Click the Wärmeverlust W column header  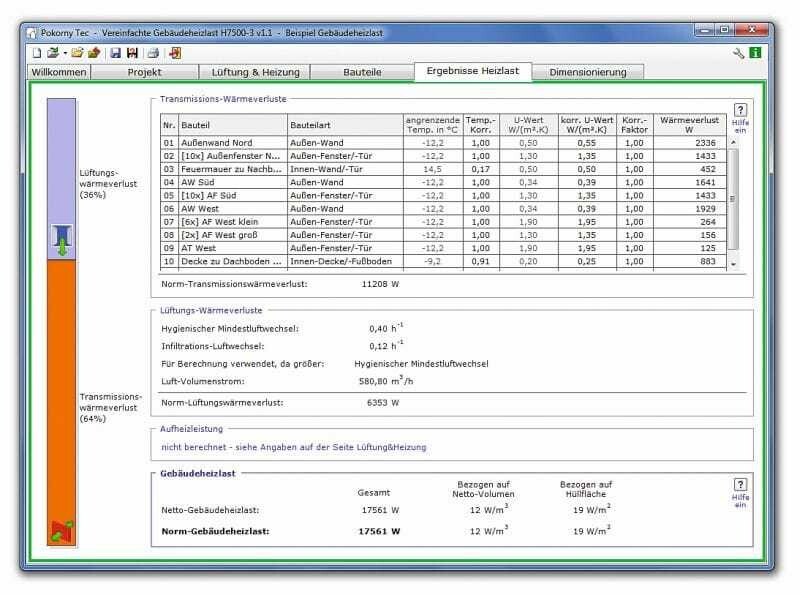[x=689, y=125]
